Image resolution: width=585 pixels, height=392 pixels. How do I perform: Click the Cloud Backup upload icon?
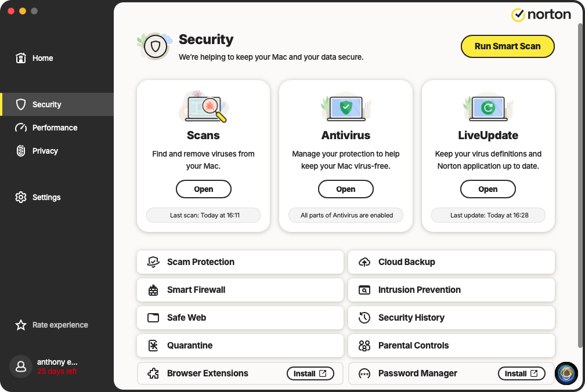[x=364, y=262]
